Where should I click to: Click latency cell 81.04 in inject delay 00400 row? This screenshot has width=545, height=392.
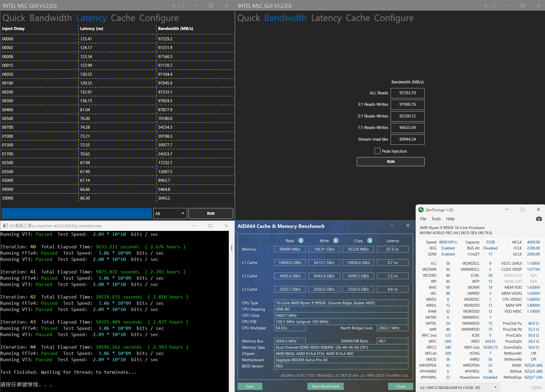click(x=85, y=110)
